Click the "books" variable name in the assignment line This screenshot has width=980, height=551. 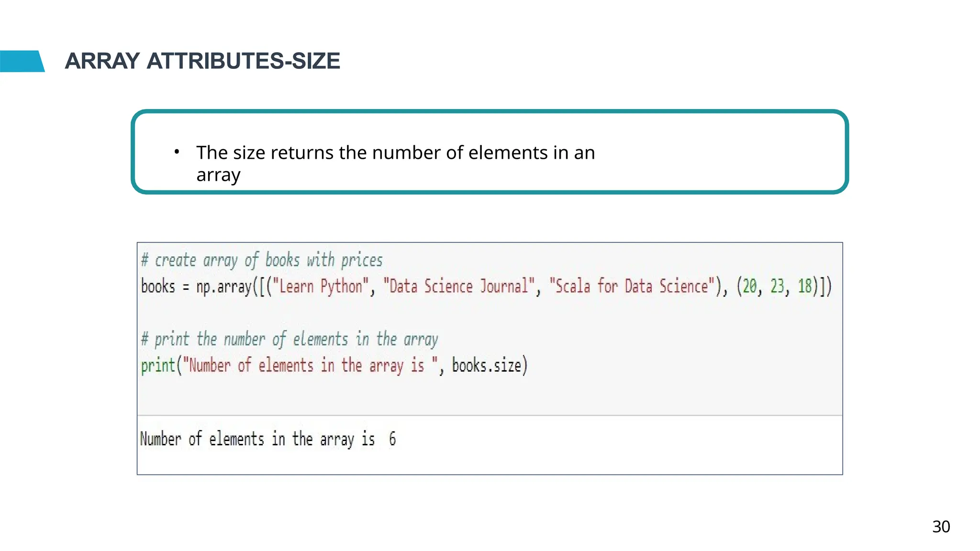(158, 287)
